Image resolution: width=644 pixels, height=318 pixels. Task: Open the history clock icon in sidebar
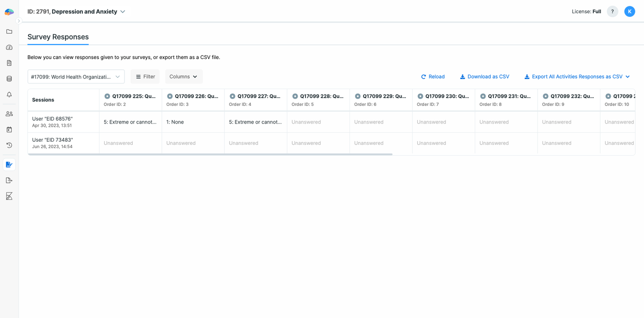click(9, 145)
